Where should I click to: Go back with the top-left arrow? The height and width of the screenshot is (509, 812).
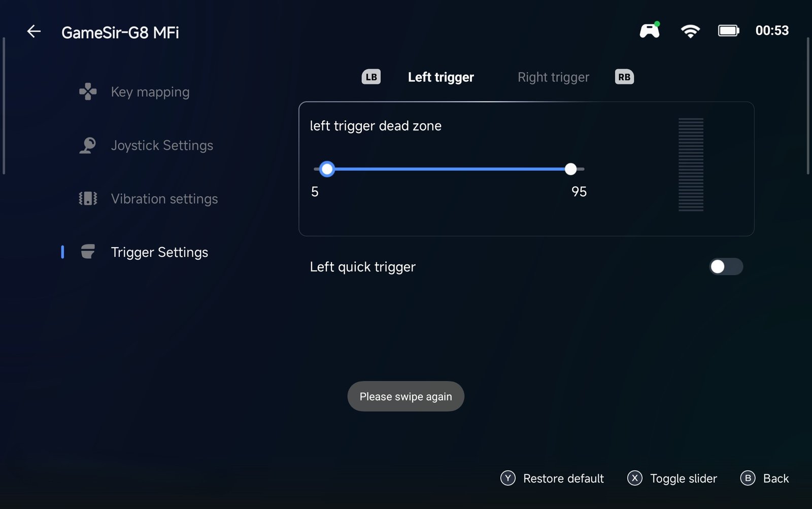coord(34,31)
